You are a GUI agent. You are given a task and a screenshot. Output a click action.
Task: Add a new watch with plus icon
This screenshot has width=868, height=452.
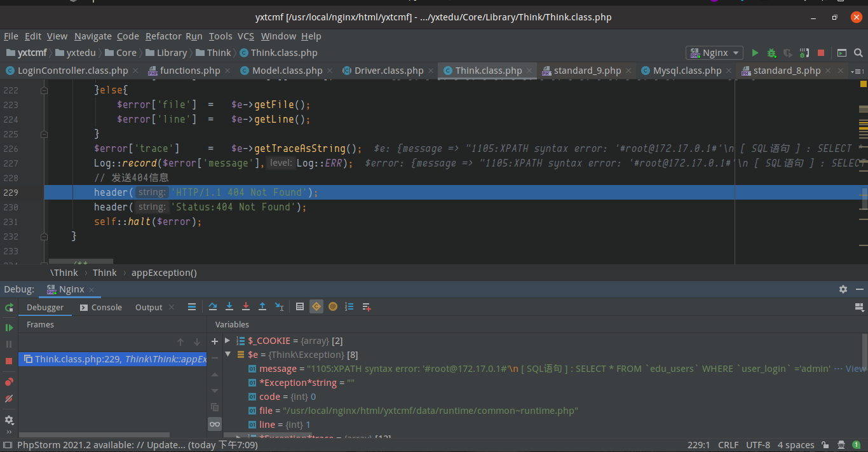(215, 341)
